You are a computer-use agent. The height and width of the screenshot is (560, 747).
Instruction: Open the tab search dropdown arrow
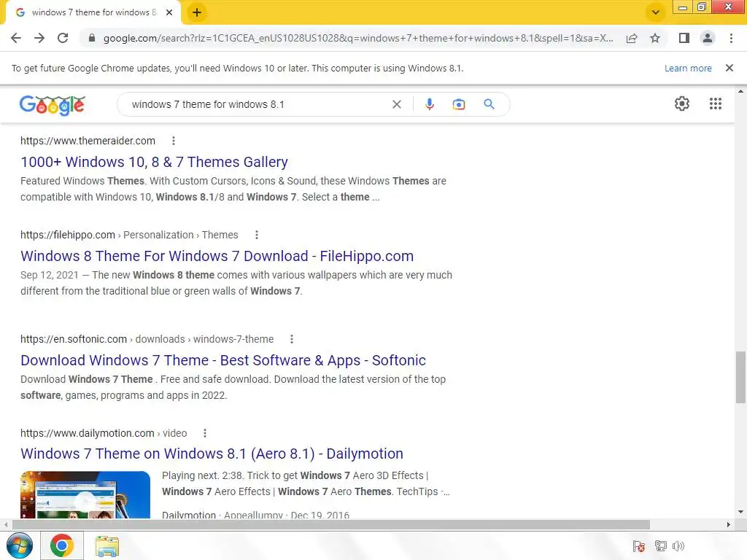[x=656, y=13]
